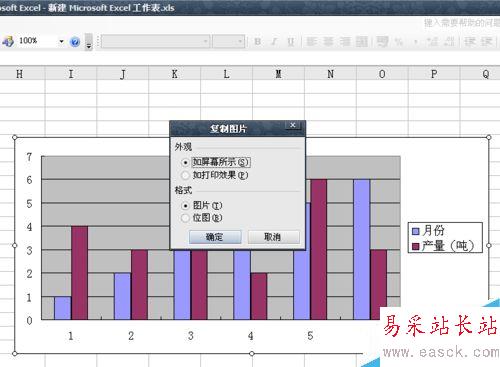Screen dimensions: 500x367
Task: Click the 确定 button in dialog
Action: point(215,237)
